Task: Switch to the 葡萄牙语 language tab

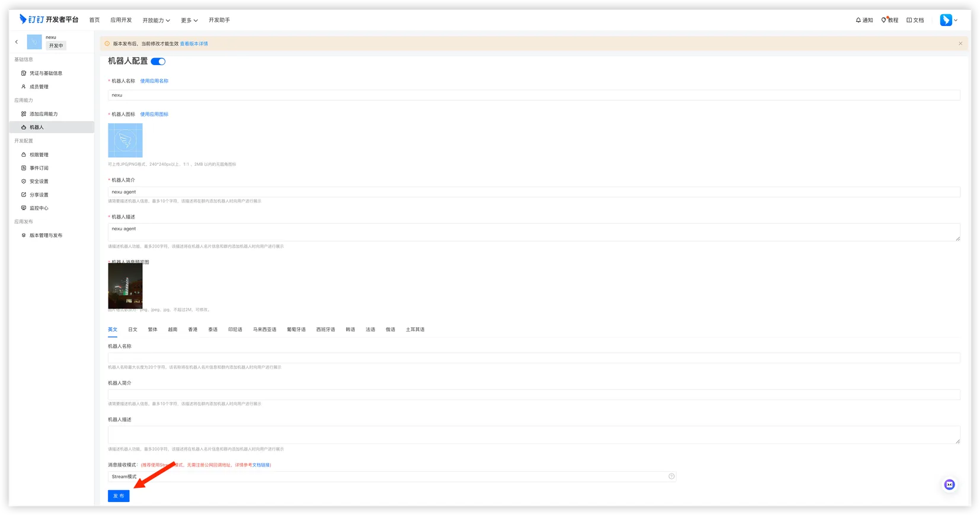Action: (x=296, y=330)
